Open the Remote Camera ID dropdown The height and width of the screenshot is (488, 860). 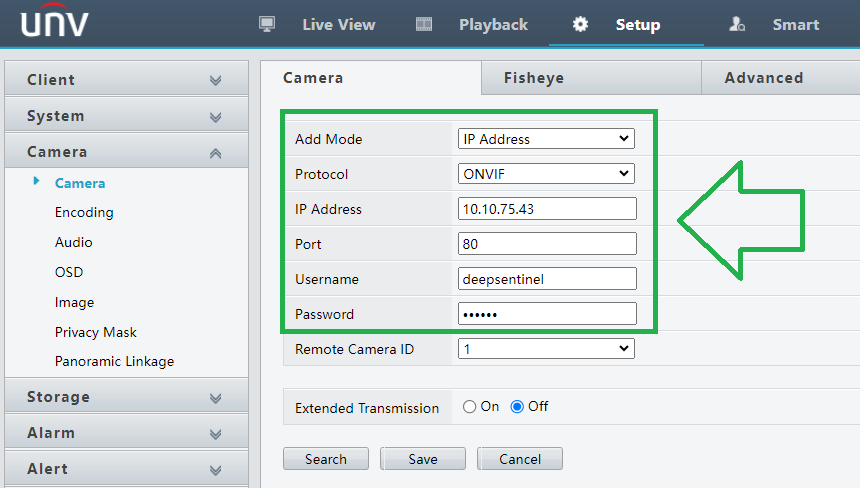point(546,349)
